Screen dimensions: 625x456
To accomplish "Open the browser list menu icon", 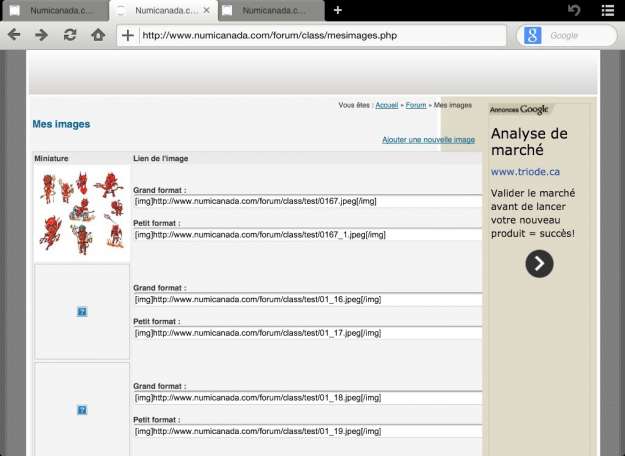I will pos(608,10).
